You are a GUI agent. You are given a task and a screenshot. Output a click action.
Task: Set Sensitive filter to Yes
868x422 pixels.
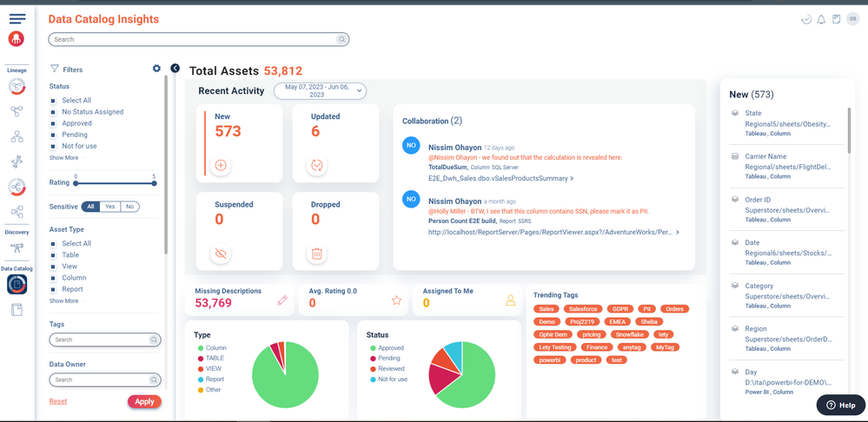pos(110,207)
